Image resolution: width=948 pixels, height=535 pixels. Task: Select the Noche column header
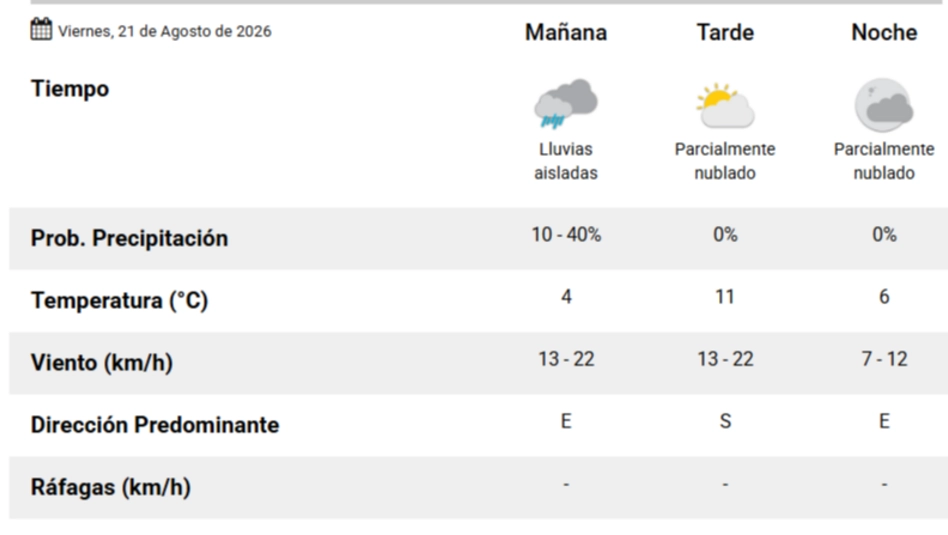[884, 33]
